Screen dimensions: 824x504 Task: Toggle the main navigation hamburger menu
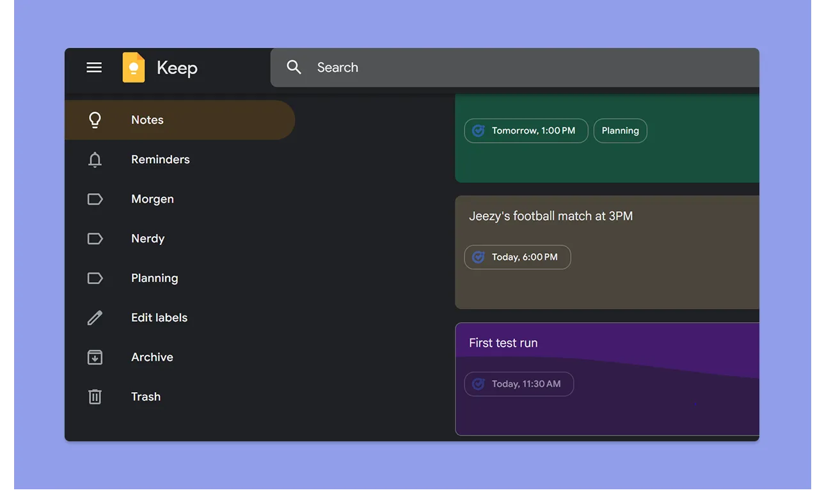94,67
